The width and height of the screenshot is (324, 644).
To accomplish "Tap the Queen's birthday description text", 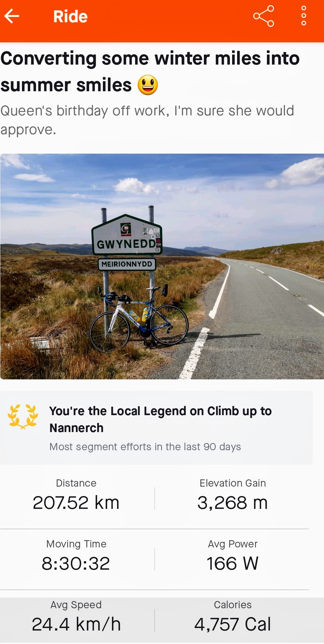I will (147, 120).
